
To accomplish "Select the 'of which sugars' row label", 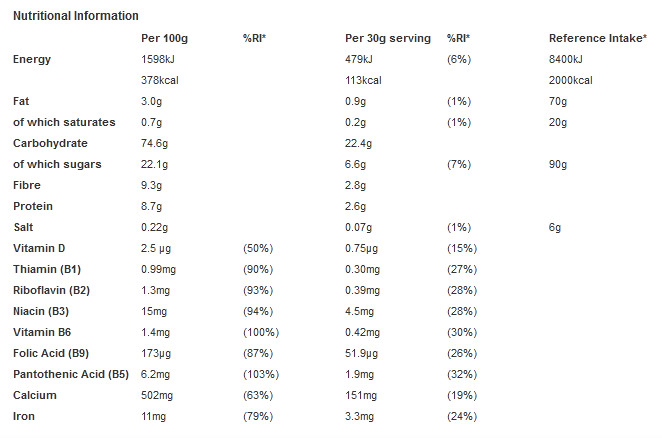I will 57,164.
